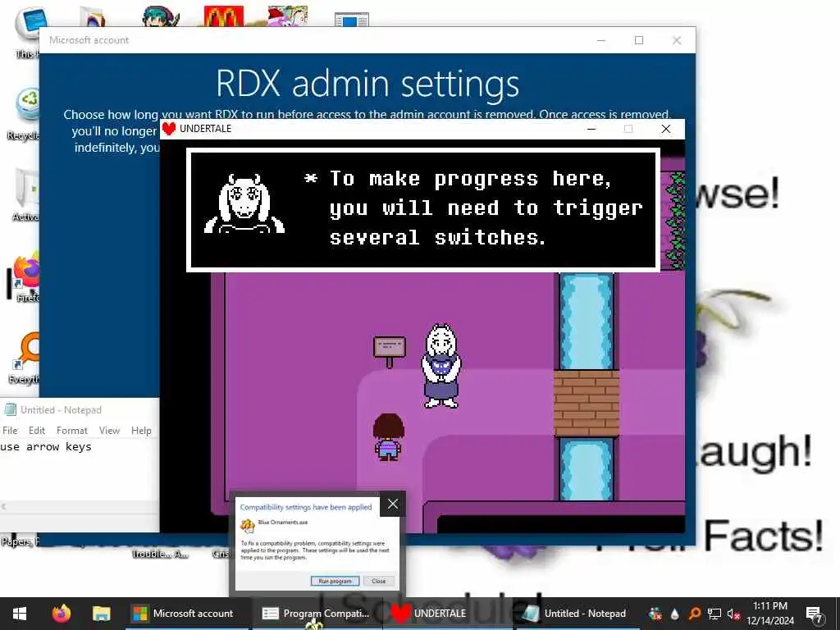Click the white droplet tray icon

pos(674,614)
